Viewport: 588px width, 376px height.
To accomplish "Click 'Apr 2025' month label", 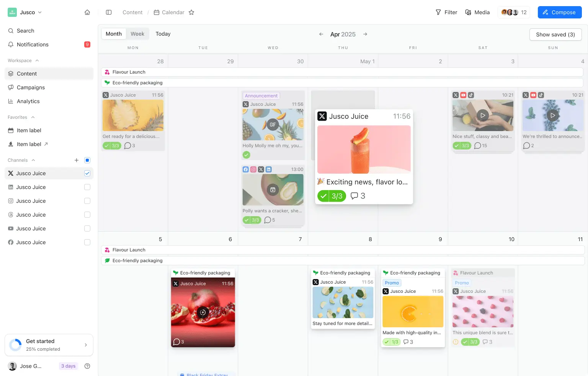I will [343, 34].
